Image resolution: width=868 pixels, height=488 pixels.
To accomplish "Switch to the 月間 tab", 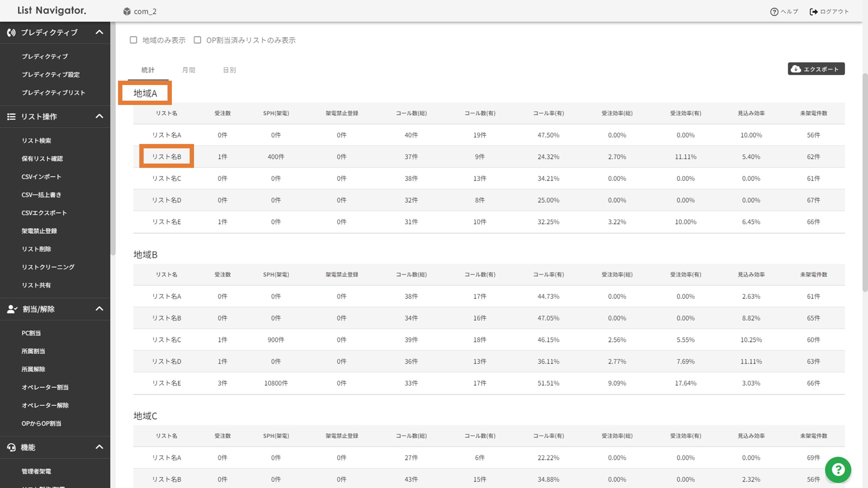I will point(188,70).
